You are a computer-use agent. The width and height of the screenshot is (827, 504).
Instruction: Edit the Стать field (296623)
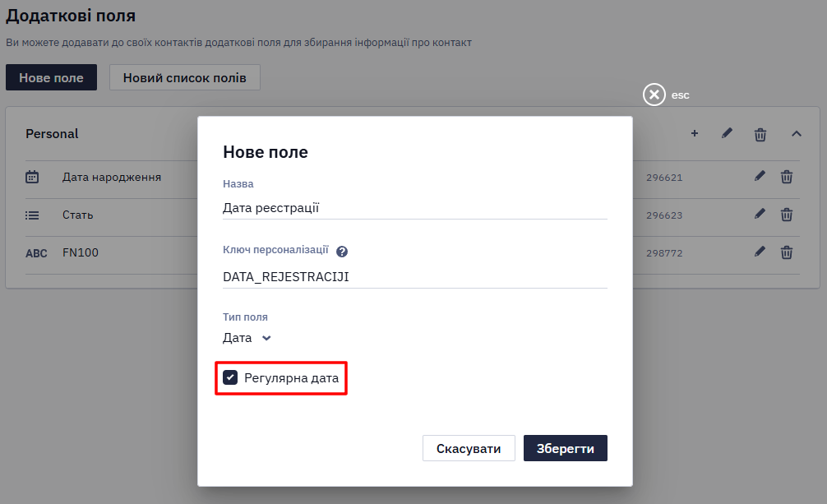pos(760,214)
